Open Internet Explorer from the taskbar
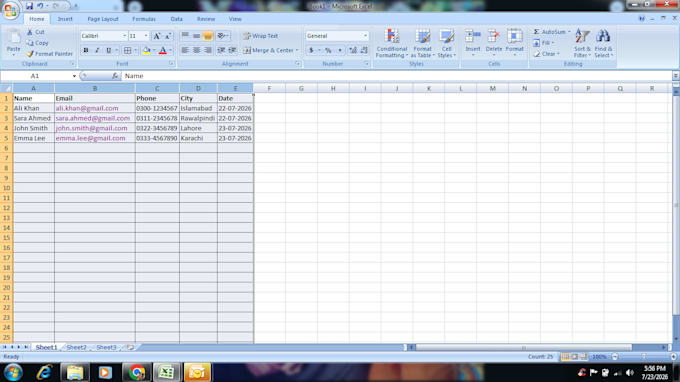The width and height of the screenshot is (680, 382). coord(44,372)
